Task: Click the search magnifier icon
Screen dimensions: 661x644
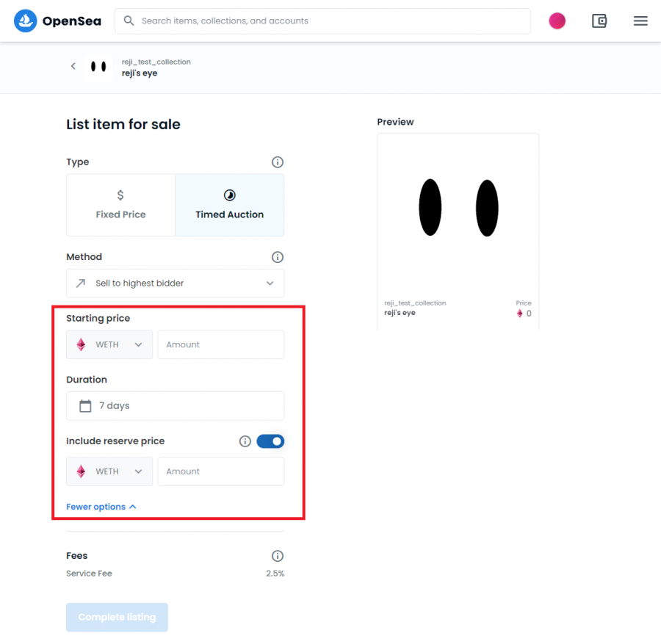Action: (x=129, y=21)
